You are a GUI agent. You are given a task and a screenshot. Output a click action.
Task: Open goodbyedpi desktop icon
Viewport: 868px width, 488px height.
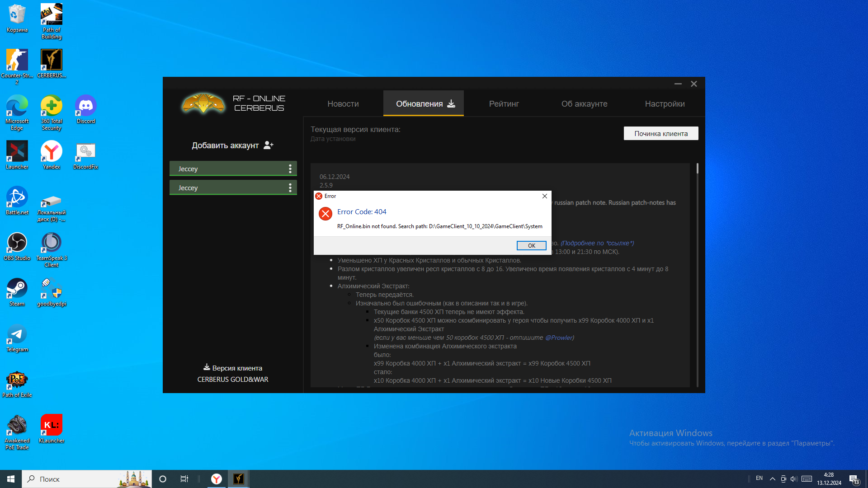(52, 292)
